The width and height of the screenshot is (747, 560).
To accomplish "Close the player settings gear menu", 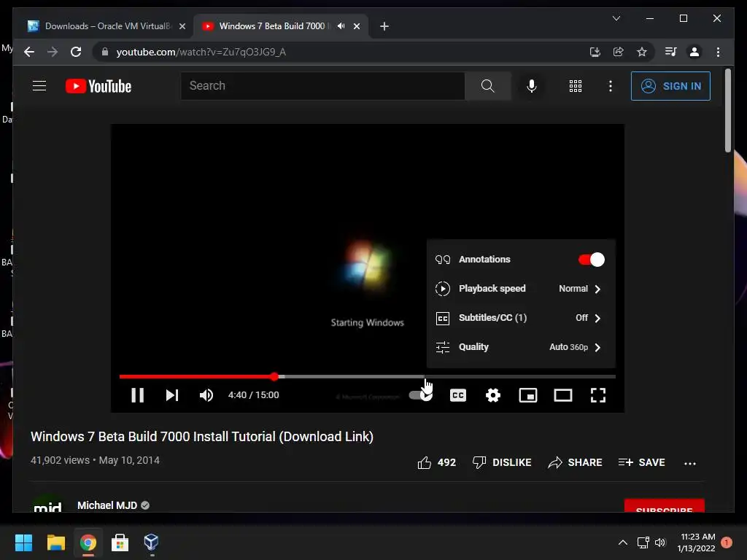I will tap(493, 395).
